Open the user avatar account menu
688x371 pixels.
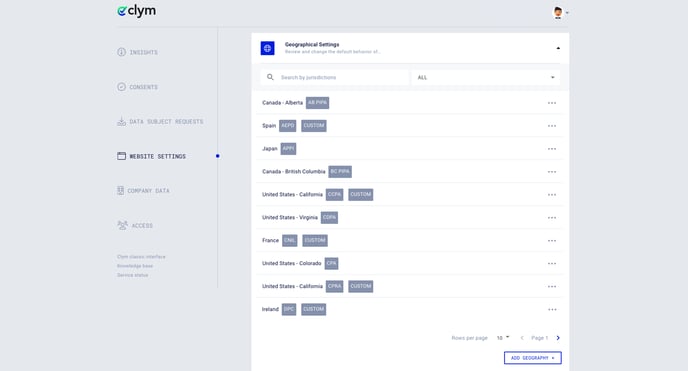[x=560, y=12]
